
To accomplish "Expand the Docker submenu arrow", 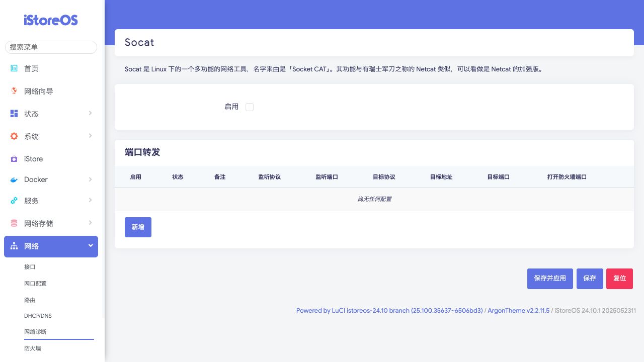I will click(x=91, y=179).
